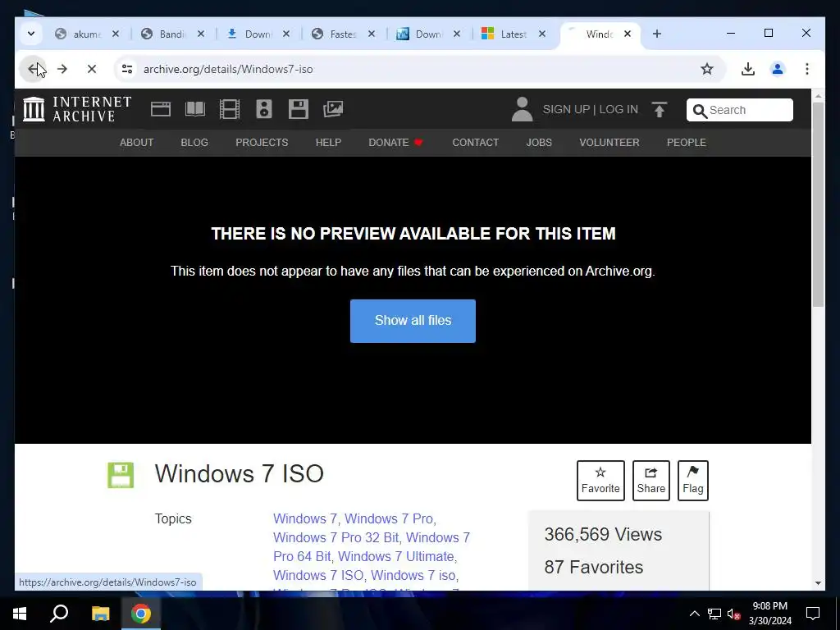Stop loading the page
The image size is (840, 630).
click(92, 69)
